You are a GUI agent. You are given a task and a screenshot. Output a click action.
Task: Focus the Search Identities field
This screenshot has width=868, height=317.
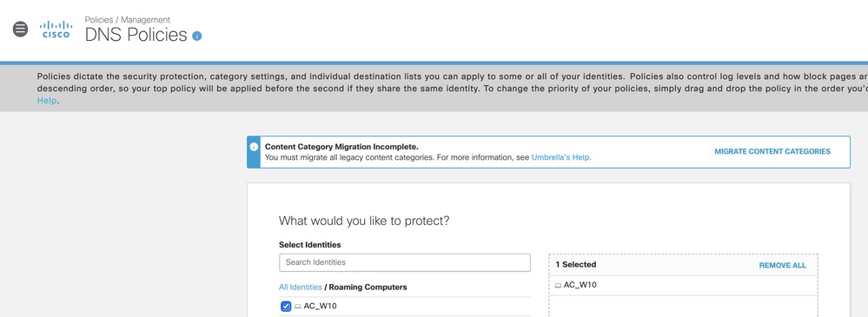[405, 262]
